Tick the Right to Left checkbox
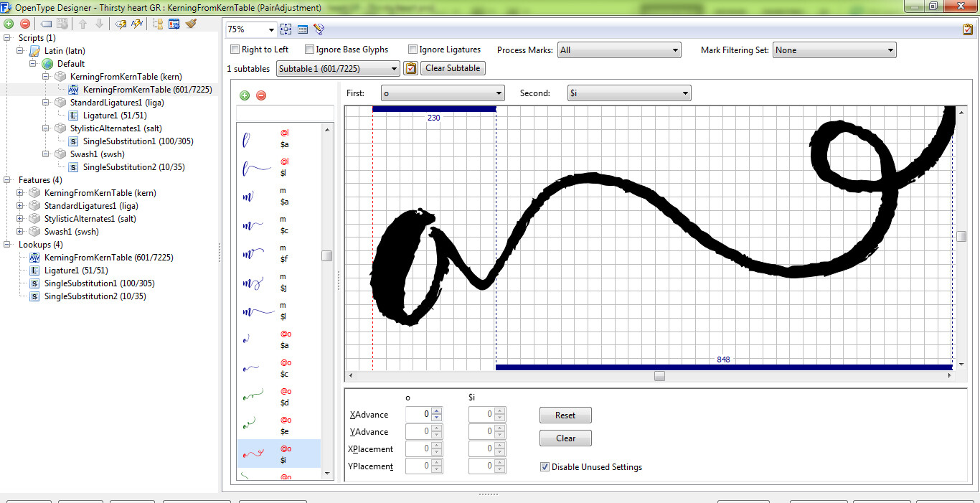 coord(235,50)
